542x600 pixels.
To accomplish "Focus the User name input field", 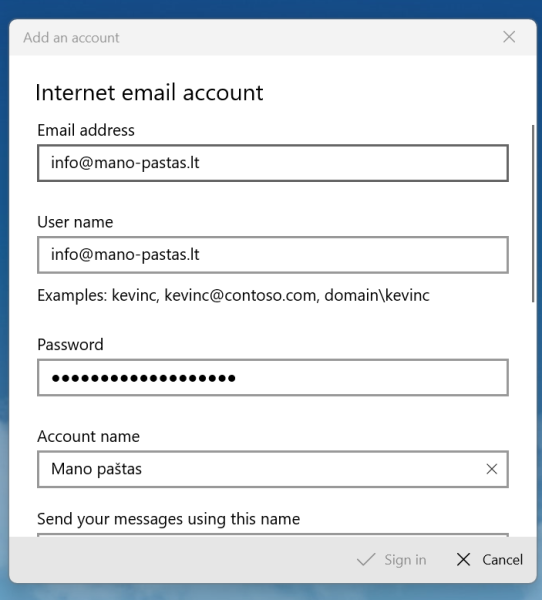I will tap(273, 255).
